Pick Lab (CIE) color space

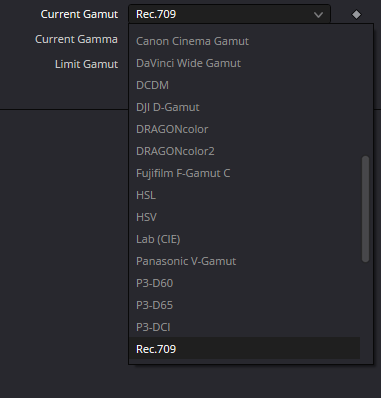244,239
